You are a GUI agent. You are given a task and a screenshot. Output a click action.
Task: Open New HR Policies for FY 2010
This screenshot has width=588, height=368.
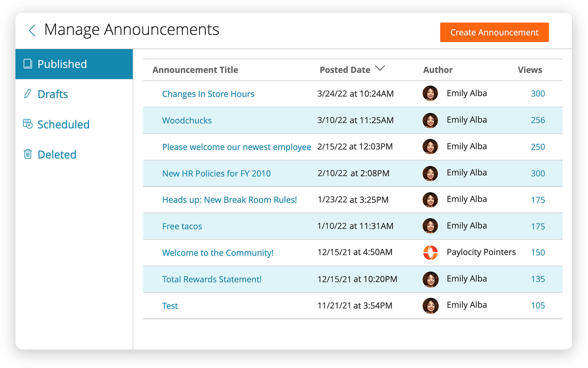216,173
